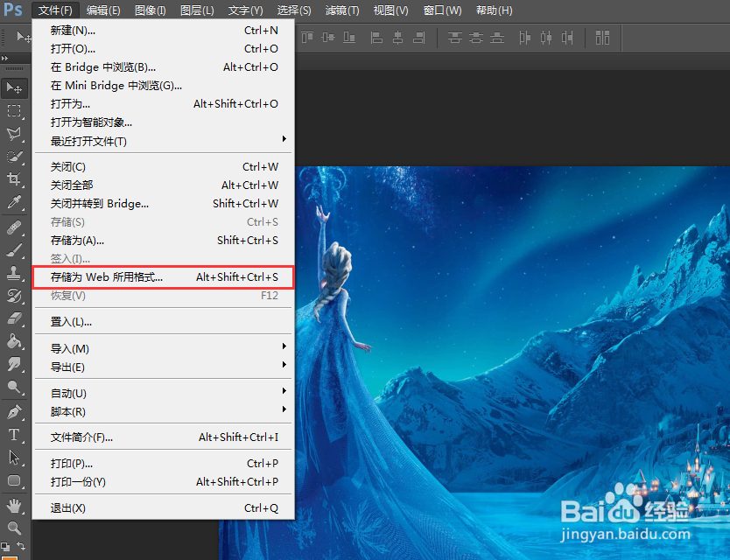Select the Move tool in the toolbox

pos(14,88)
